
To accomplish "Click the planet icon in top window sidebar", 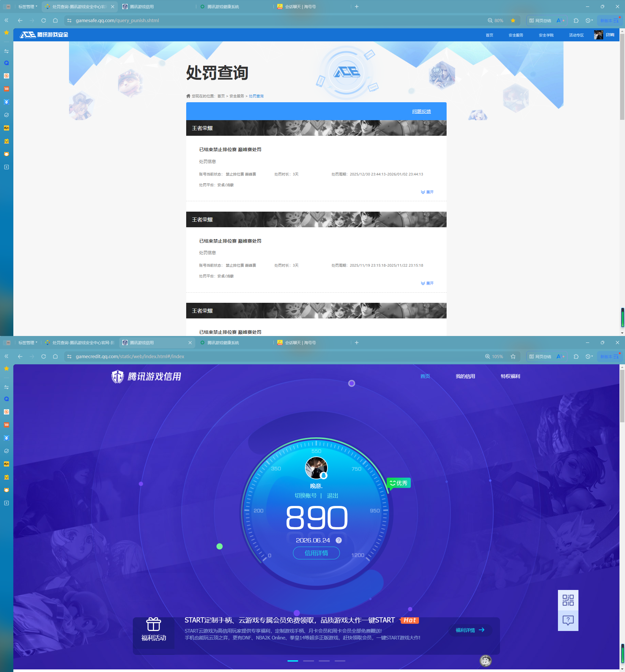I will (x=7, y=115).
